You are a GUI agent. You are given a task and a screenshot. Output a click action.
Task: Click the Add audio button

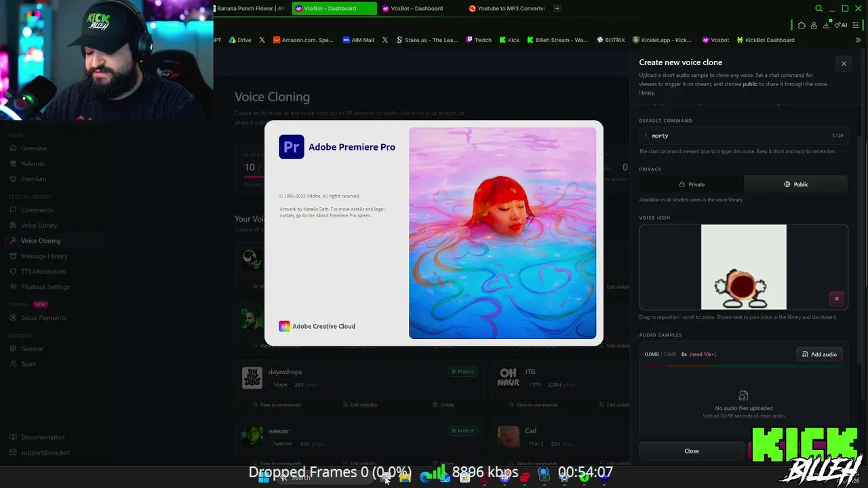coord(819,354)
